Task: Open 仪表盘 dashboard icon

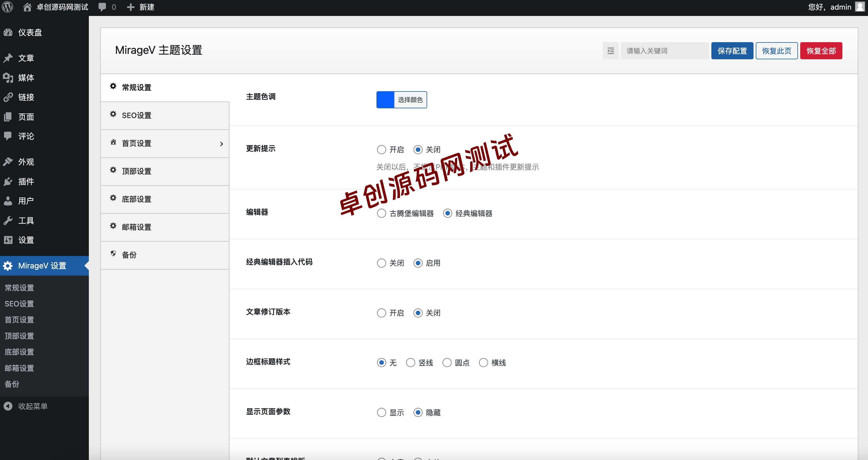Action: (8, 32)
